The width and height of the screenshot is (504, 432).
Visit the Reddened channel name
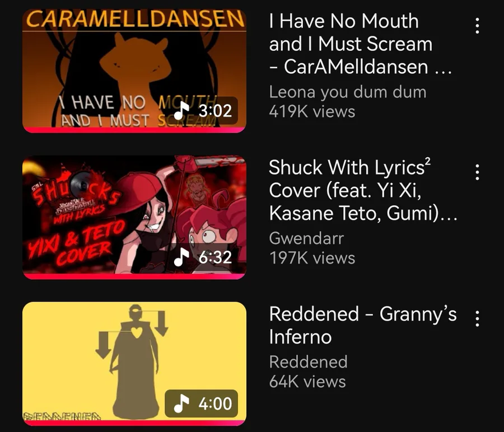coord(308,362)
